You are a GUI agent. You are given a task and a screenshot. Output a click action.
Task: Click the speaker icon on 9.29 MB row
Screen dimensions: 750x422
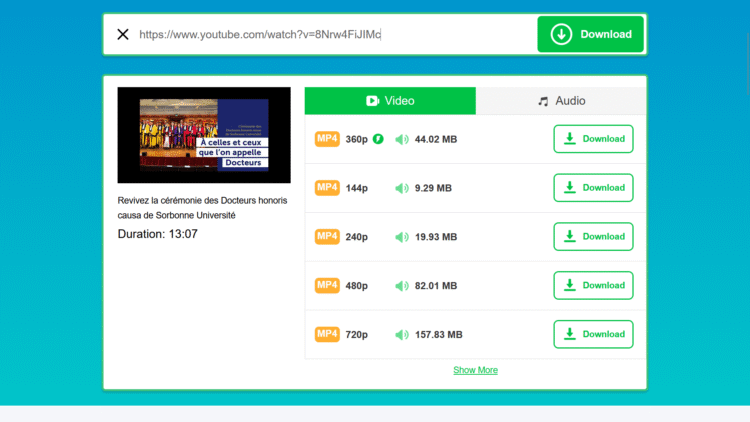(402, 188)
